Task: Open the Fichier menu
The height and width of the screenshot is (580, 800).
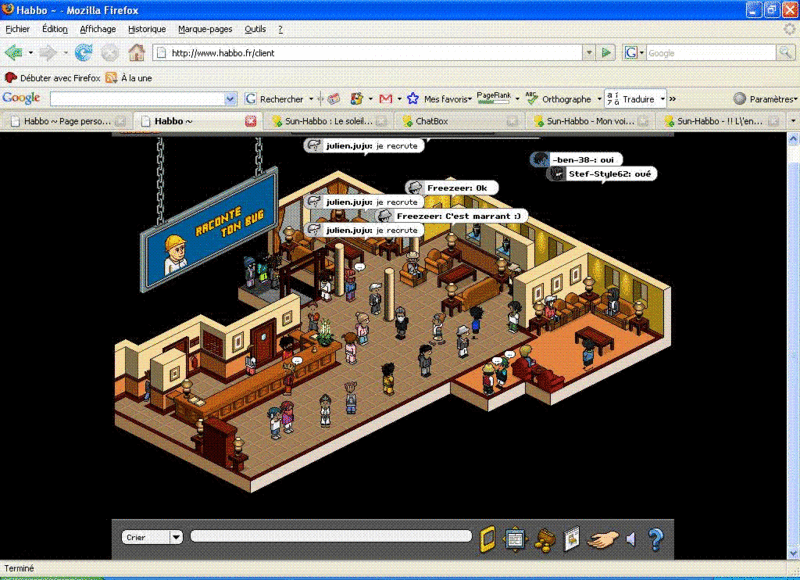Action: pyautogui.click(x=17, y=29)
